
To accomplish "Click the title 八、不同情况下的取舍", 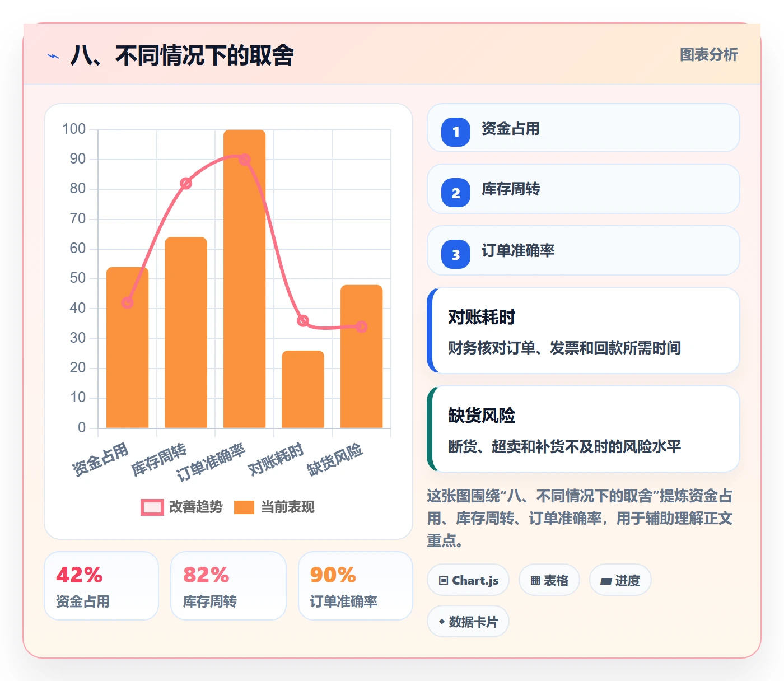I will [182, 55].
